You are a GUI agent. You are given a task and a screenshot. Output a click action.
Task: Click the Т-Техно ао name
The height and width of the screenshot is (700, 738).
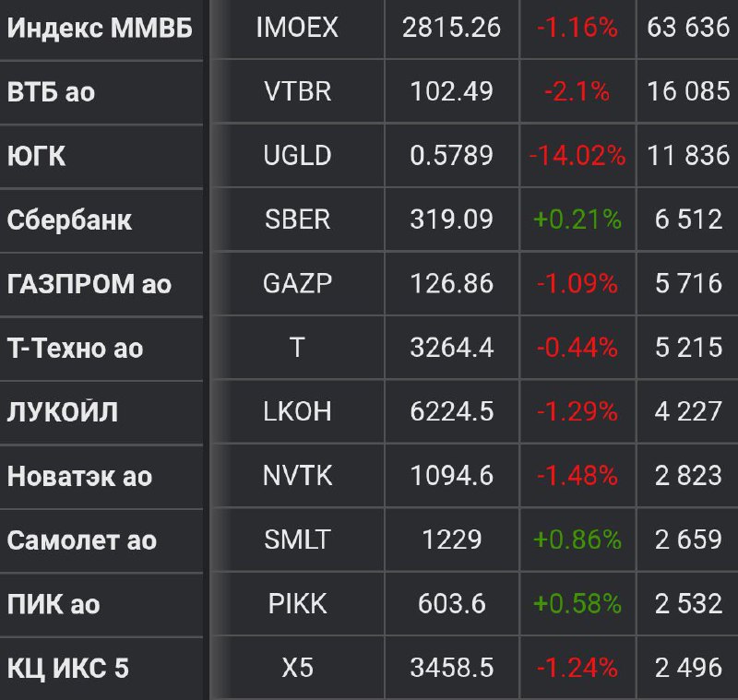(75, 349)
